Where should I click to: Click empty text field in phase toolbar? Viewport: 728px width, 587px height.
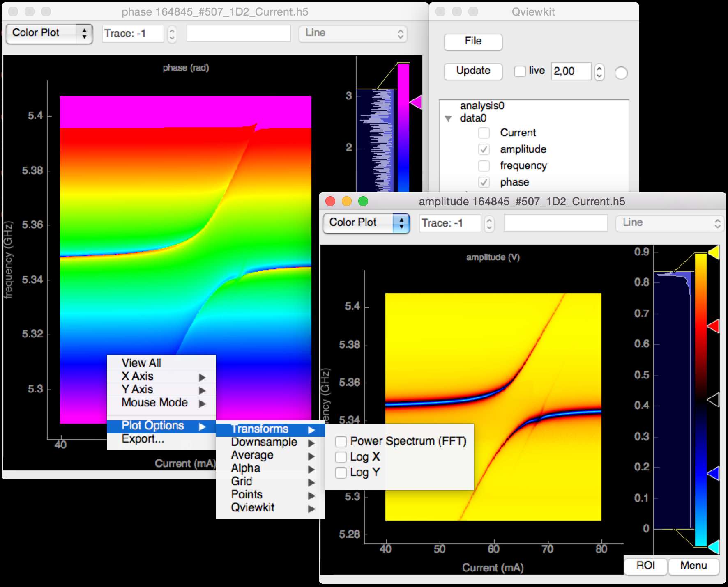pyautogui.click(x=238, y=34)
